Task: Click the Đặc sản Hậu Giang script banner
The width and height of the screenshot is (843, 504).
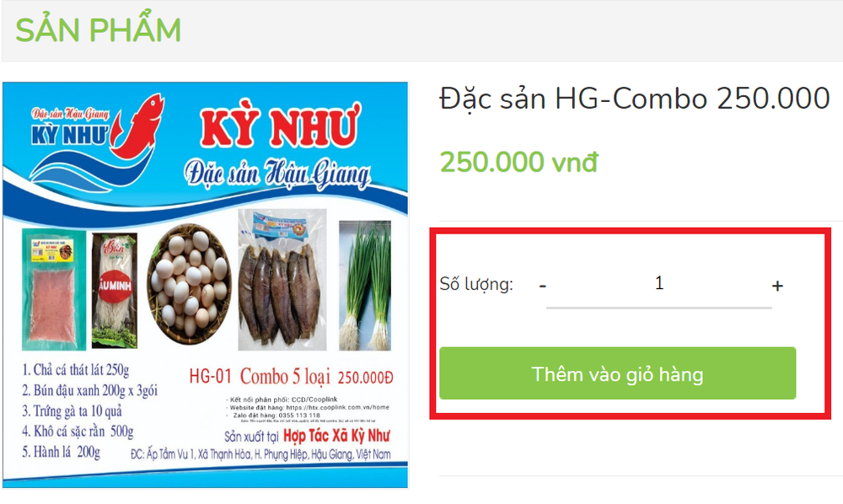Action: click(x=277, y=174)
